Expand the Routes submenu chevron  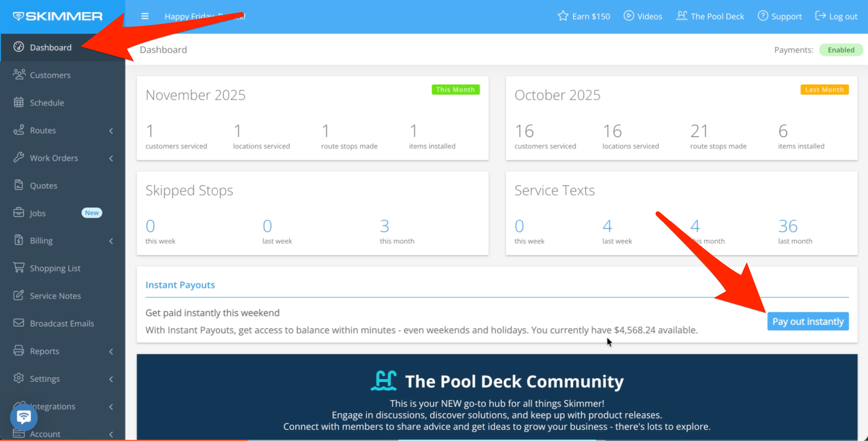111,130
